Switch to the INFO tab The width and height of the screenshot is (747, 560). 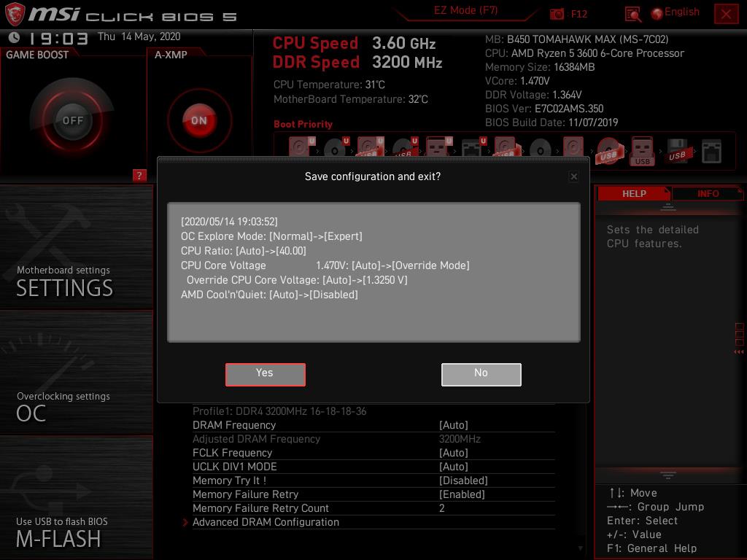[x=708, y=194]
